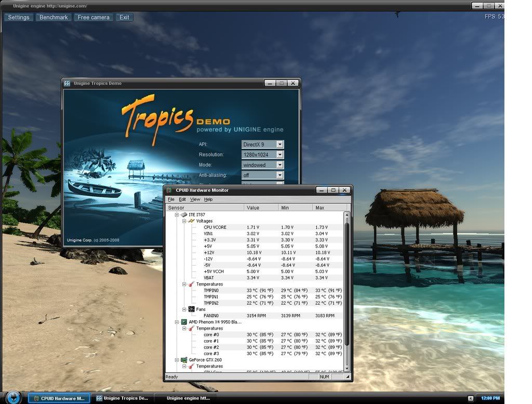Click the Sensor column header
The image size is (532, 404).
click(205, 207)
